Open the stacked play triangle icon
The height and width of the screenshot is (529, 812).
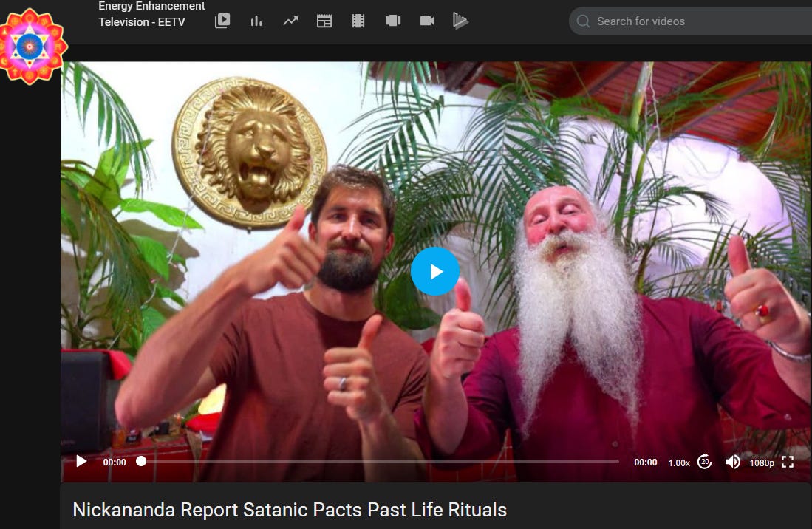460,21
